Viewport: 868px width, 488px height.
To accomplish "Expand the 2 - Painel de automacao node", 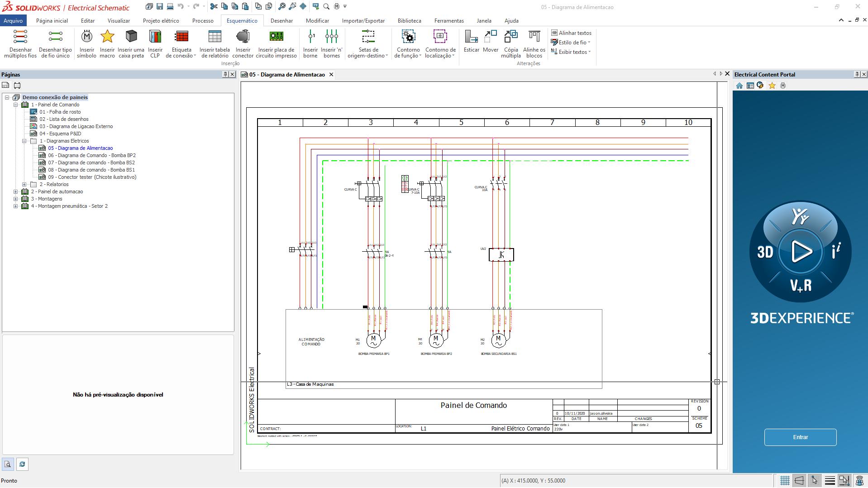I will click(16, 191).
